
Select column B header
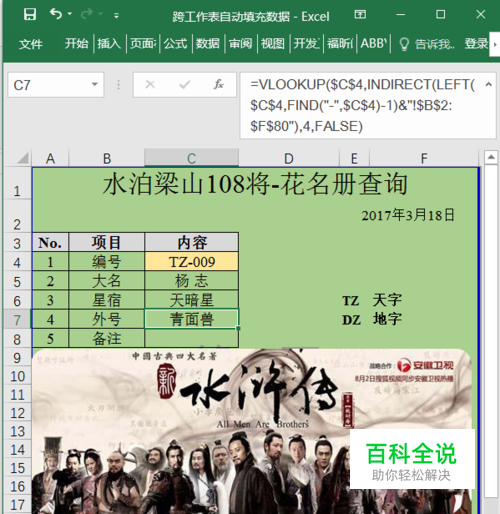[107, 158]
